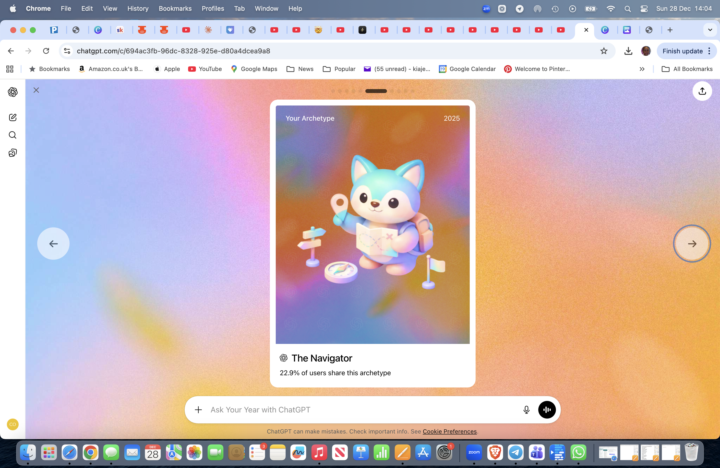
Task: Go to previous slide with left arrow
Action: click(x=53, y=244)
